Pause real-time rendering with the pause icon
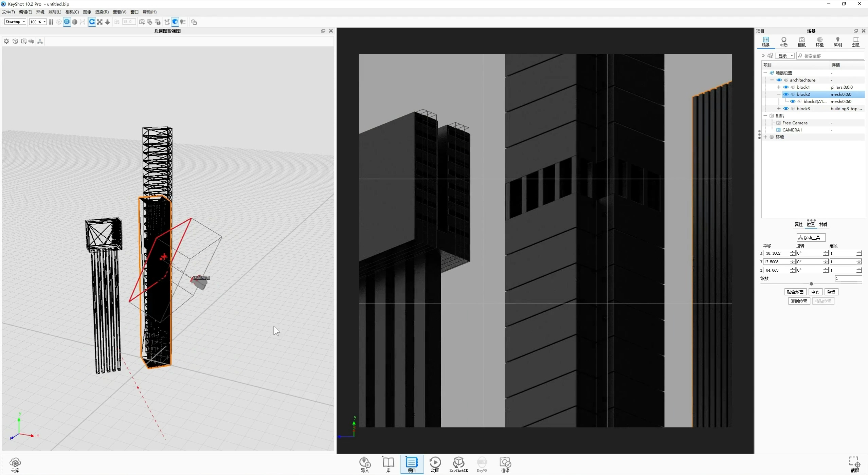Image resolution: width=868 pixels, height=475 pixels. pyautogui.click(x=51, y=22)
